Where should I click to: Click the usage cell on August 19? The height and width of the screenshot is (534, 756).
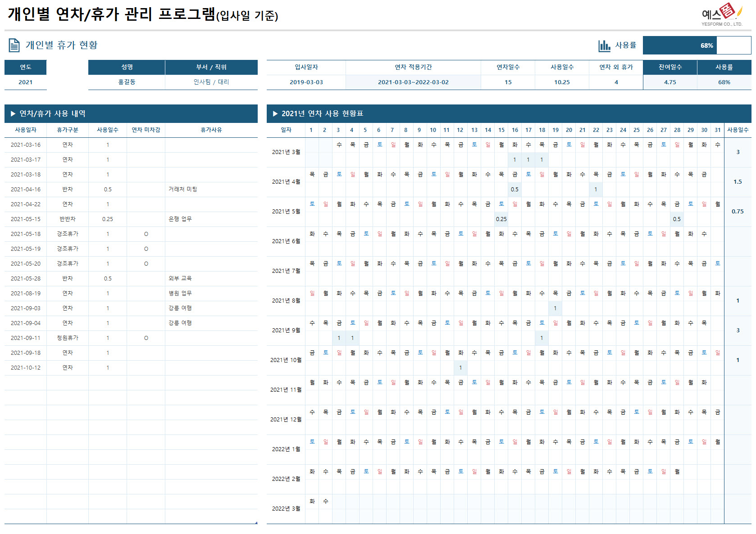click(x=556, y=308)
